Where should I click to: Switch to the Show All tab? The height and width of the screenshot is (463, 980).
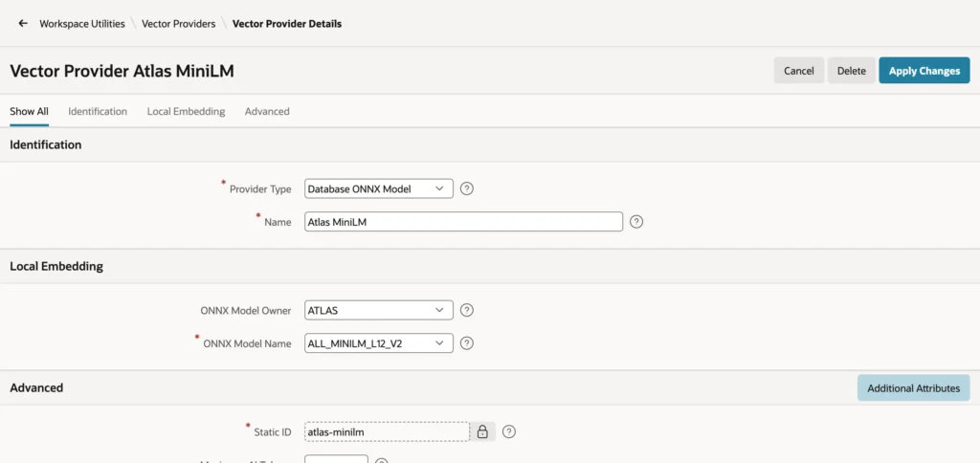point(30,111)
